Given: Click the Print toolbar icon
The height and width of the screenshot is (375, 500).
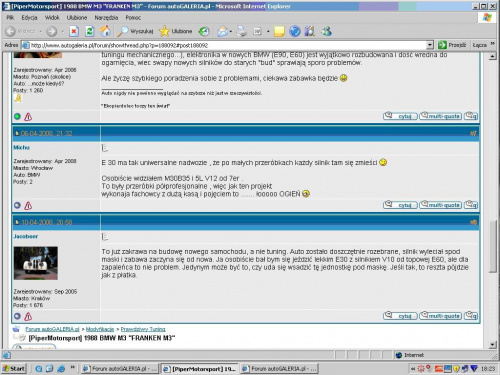Looking at the screenshot, I should 242,32.
